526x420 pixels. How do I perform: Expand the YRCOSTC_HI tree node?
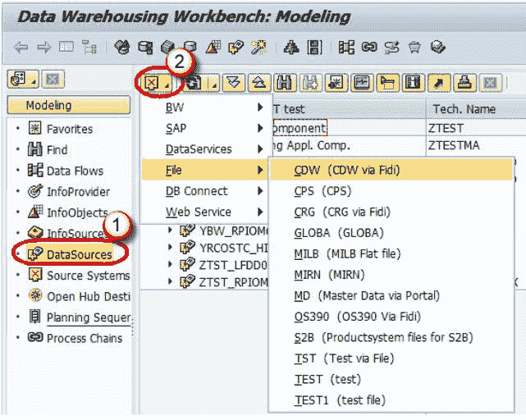click(170, 247)
